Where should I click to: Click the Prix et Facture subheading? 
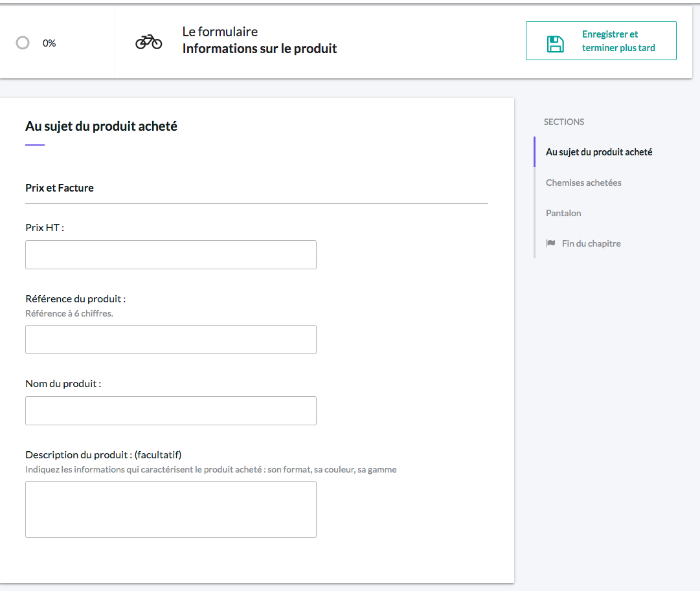pyautogui.click(x=60, y=188)
